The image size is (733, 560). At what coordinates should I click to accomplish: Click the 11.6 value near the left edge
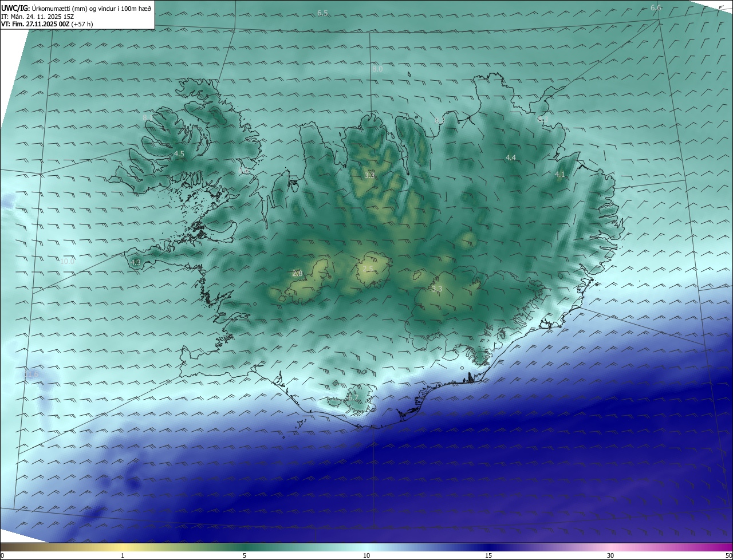coord(31,374)
